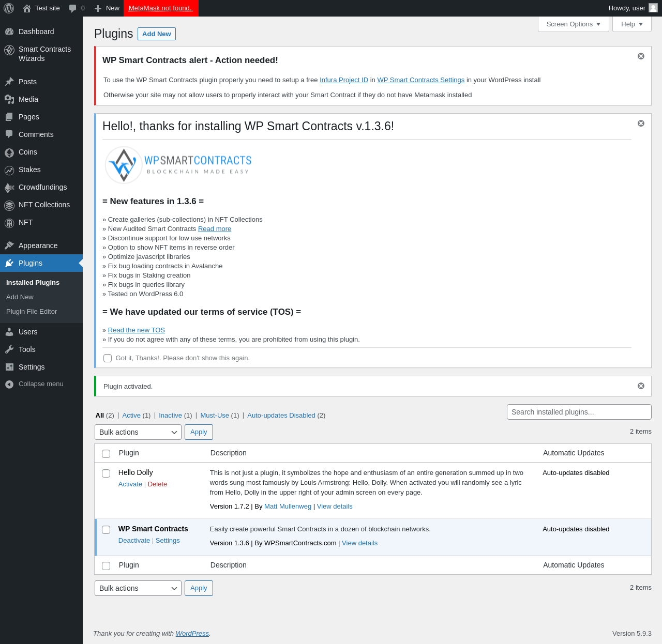Viewport: 662px width, 644px height.
Task: Click the Posts pin icon
Action: pos(9,82)
